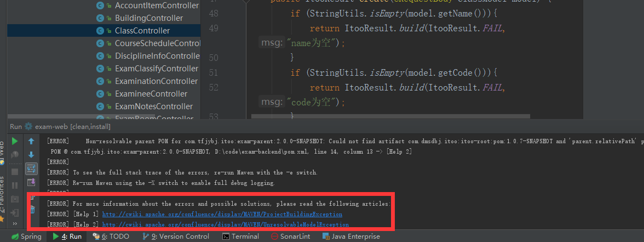Click line number 49 in gutter
The image size is (644, 242).
[214, 29]
